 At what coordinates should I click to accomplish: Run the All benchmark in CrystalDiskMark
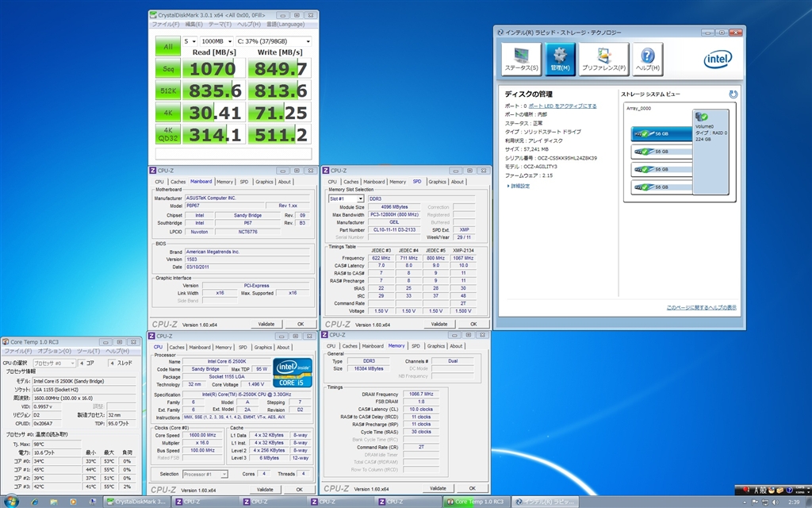(x=167, y=47)
